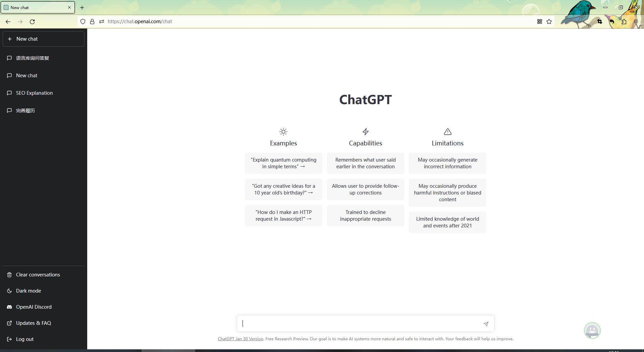Select the quantum computing example prompt

click(x=283, y=163)
